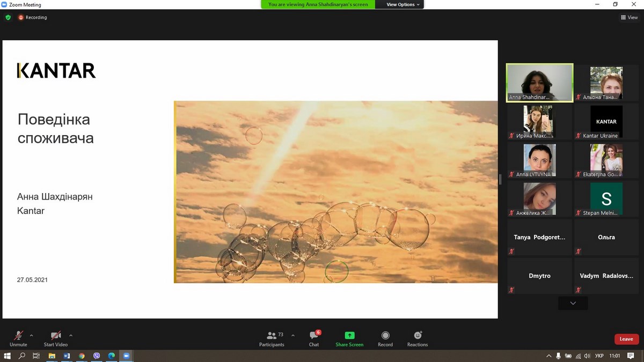This screenshot has height=362, width=644.
Task: Click the UKR language indicator in tray
Action: (600, 356)
